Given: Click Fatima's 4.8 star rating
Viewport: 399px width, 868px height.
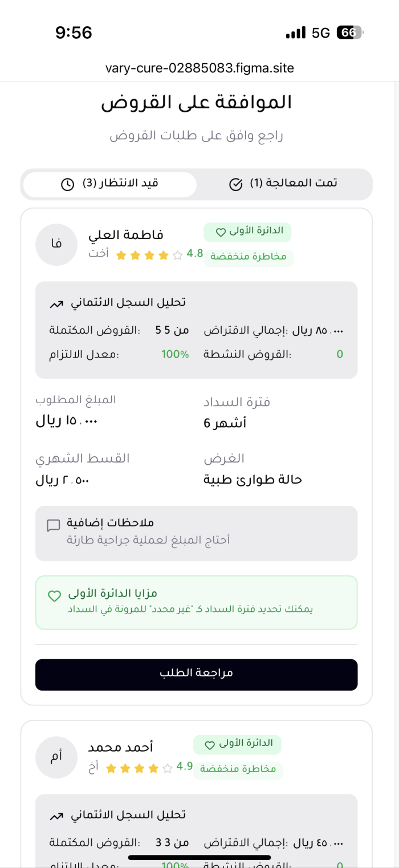Looking at the screenshot, I should [x=159, y=254].
